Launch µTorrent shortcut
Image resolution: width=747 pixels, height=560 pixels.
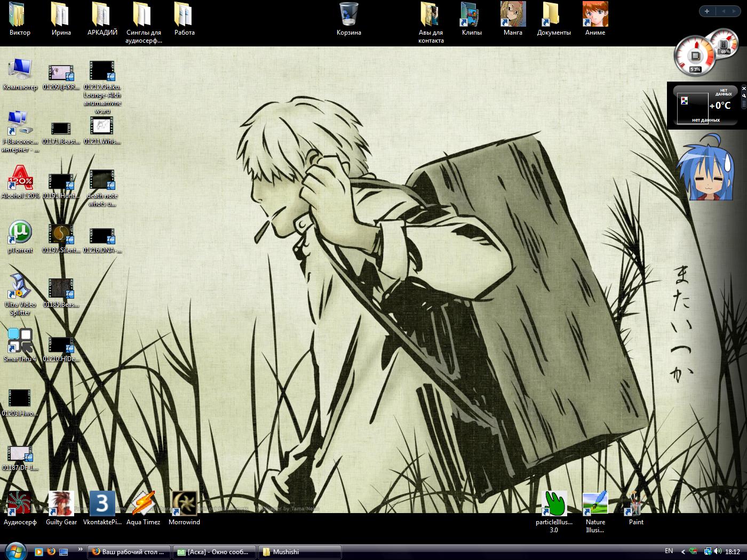coord(20,237)
